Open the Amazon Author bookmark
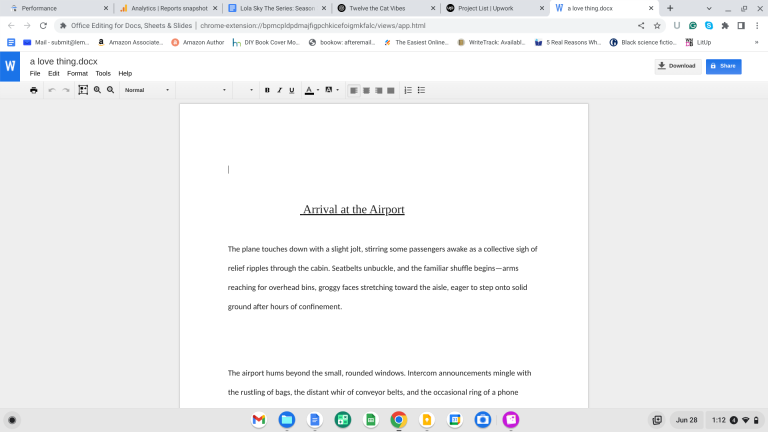768x432 pixels. 198,43
